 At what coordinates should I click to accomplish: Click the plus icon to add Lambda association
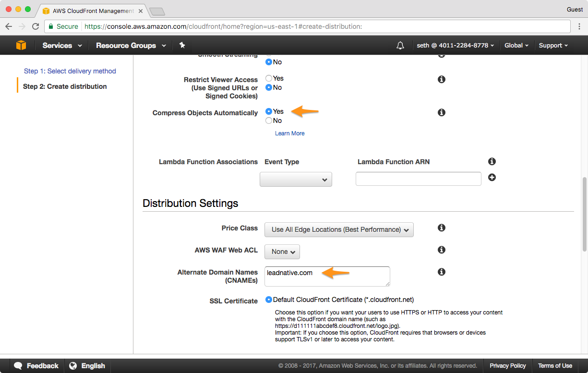(492, 178)
